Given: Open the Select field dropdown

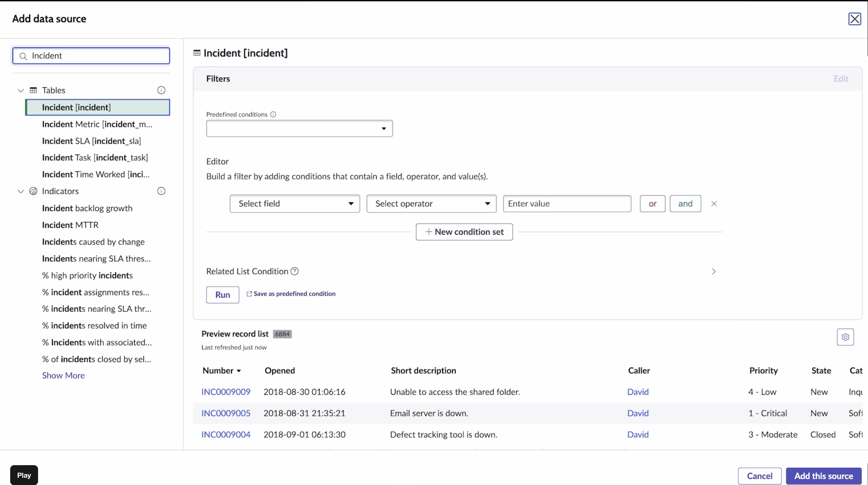Looking at the screenshot, I should pos(295,204).
